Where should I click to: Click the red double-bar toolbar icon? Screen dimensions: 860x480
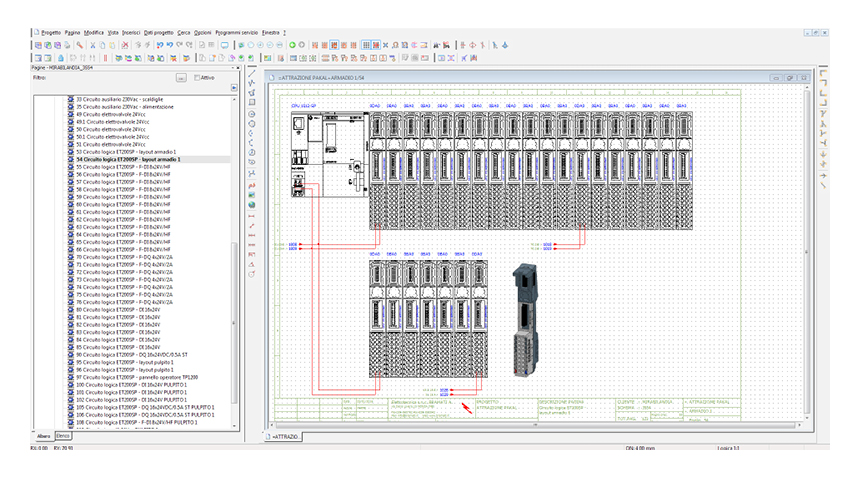105,58
